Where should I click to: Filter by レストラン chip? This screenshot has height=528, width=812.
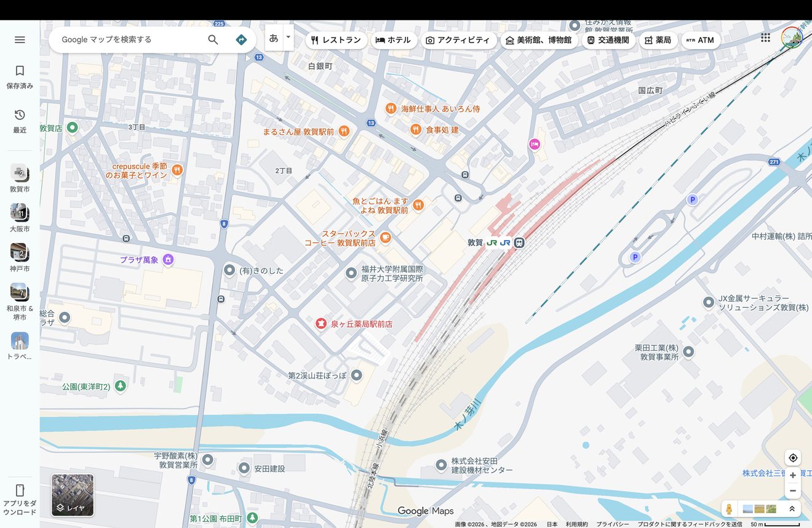(336, 40)
